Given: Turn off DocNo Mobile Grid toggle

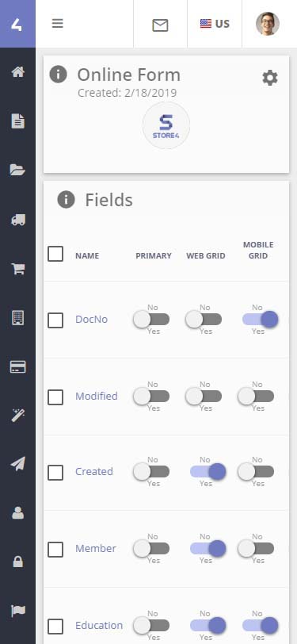Looking at the screenshot, I should pos(260,319).
